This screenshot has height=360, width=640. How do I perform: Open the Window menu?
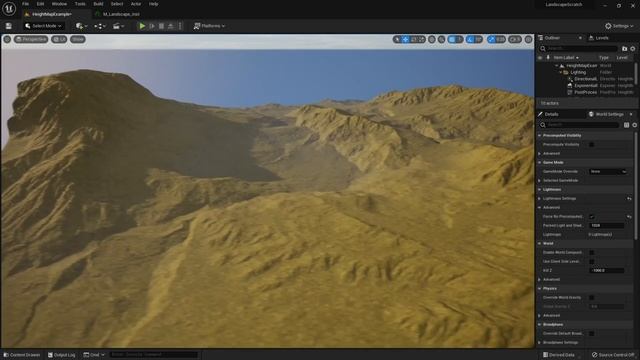pyautogui.click(x=59, y=4)
